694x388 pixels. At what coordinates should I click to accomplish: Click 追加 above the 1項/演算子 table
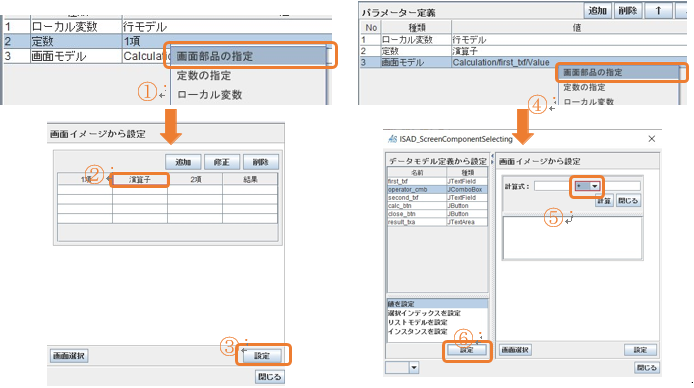pyautogui.click(x=183, y=162)
